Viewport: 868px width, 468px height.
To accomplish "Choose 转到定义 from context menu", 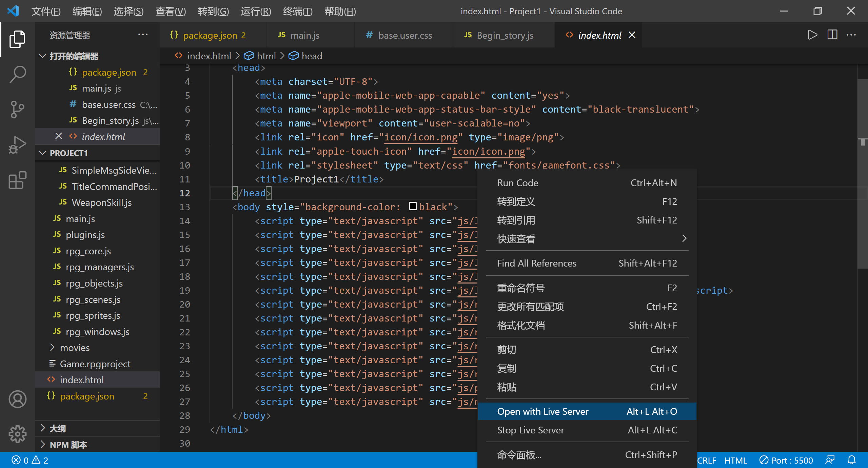I will [x=587, y=201].
